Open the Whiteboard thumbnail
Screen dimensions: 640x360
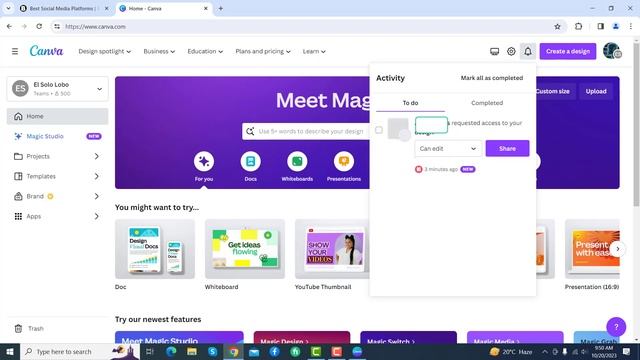point(245,249)
